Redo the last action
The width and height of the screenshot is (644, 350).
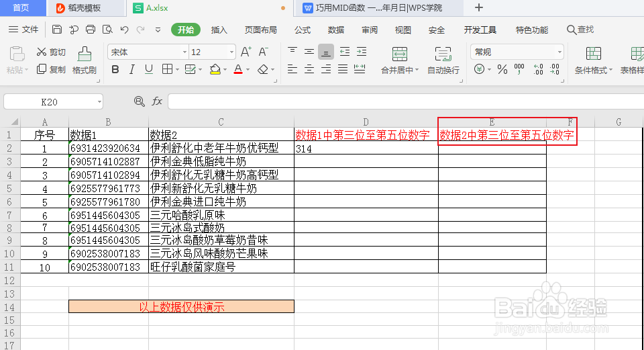pyautogui.click(x=140, y=30)
